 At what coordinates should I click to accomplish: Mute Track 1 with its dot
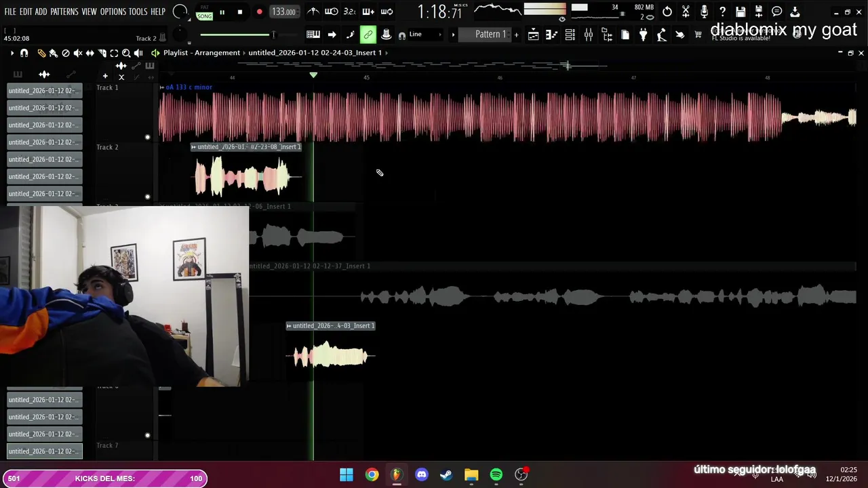click(x=147, y=137)
